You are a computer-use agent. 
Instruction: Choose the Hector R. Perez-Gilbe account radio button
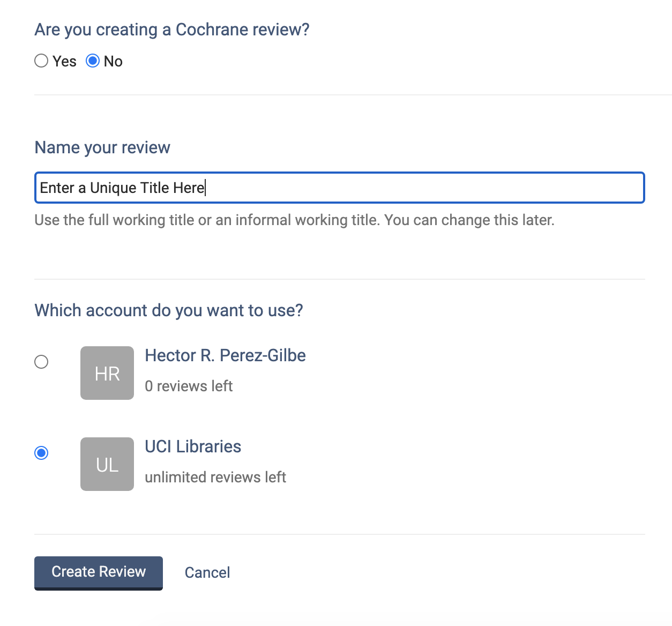[41, 362]
